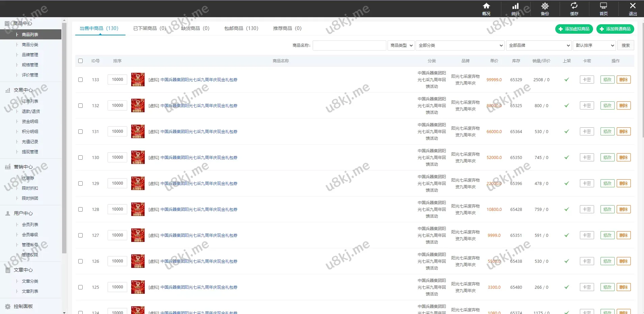Click the green 上架 checkmark for product 133
Screen dimensions: 644x314
point(567,80)
